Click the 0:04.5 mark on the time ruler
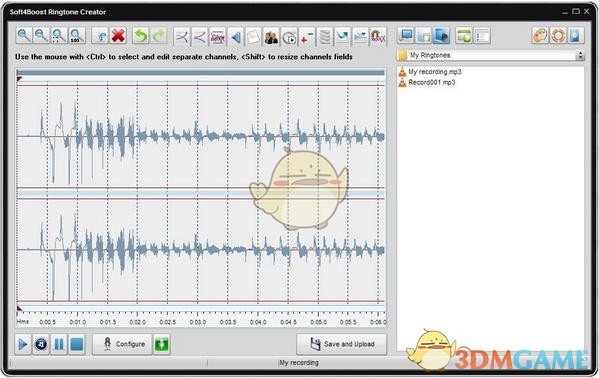Viewport: 599px width, 378px height. 288,322
